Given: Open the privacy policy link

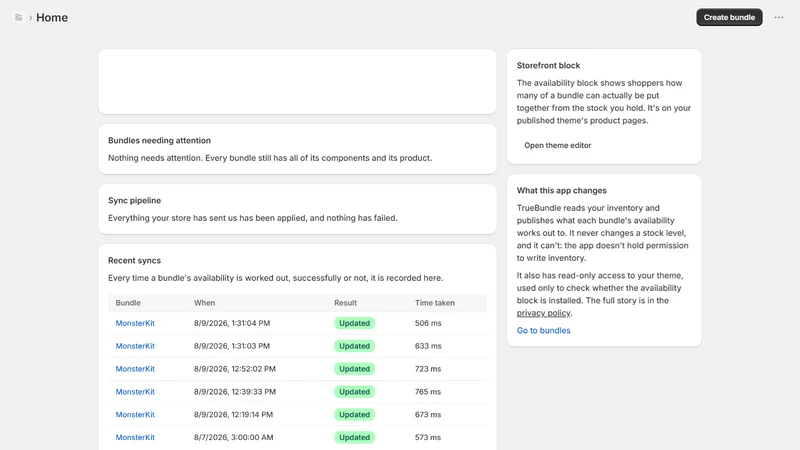Looking at the screenshot, I should pyautogui.click(x=543, y=313).
